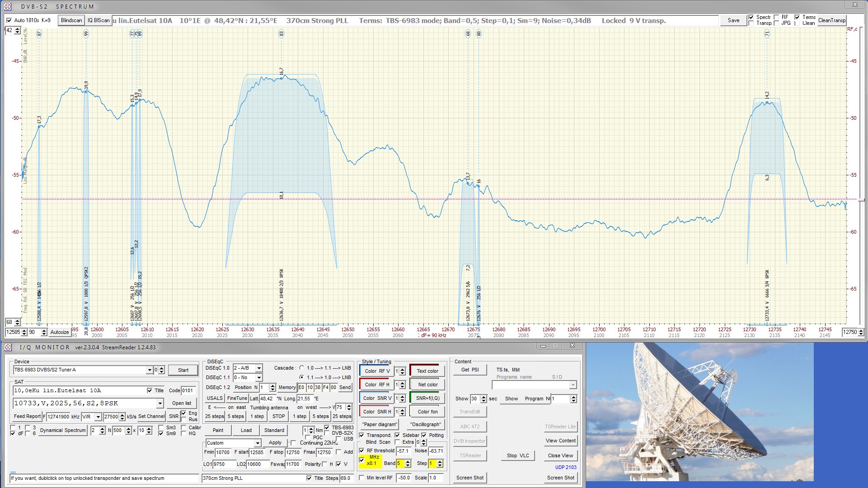Click the Dynamical Spectrum button

click(63, 430)
